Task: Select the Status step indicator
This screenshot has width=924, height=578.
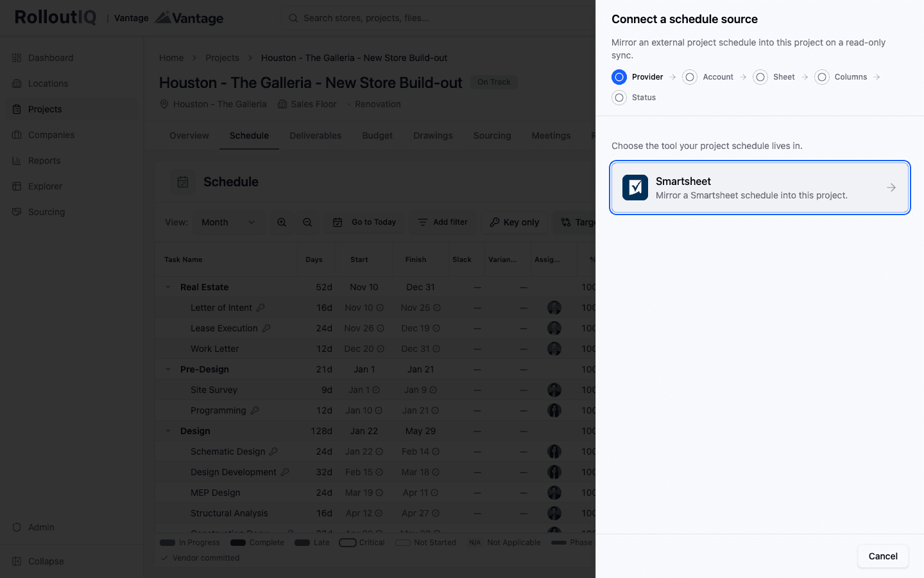Action: point(634,98)
